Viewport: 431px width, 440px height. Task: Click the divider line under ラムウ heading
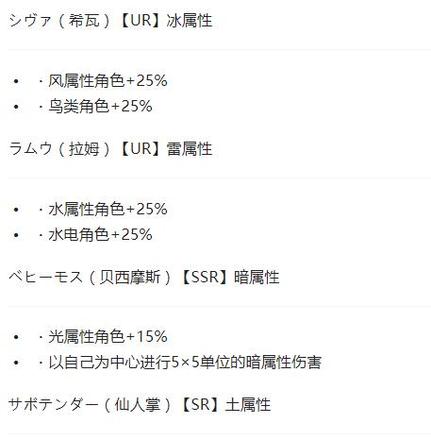coord(219,178)
